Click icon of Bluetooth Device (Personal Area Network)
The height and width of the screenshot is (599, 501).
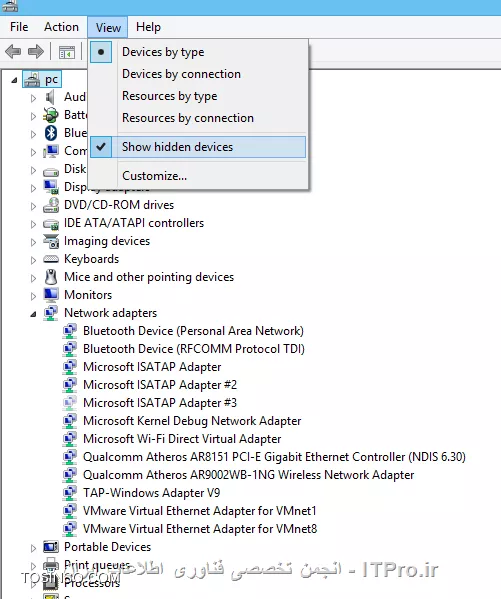pyautogui.click(x=70, y=331)
